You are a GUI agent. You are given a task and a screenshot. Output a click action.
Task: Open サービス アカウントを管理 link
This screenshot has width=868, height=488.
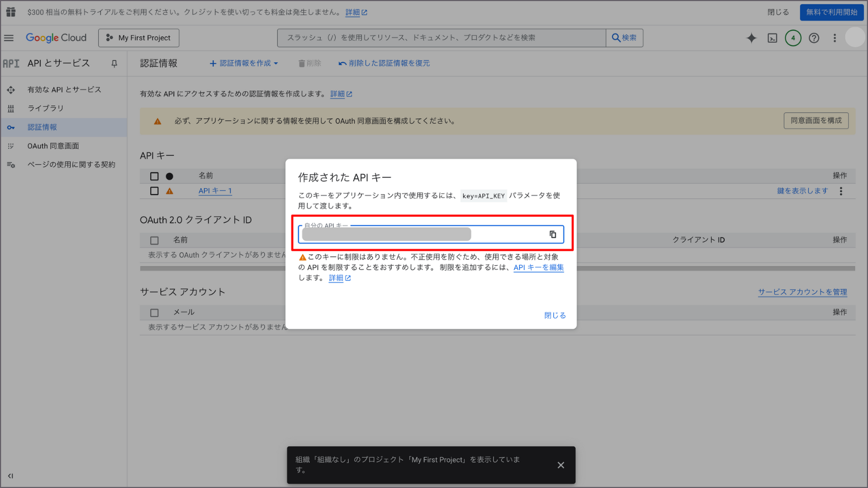point(802,292)
